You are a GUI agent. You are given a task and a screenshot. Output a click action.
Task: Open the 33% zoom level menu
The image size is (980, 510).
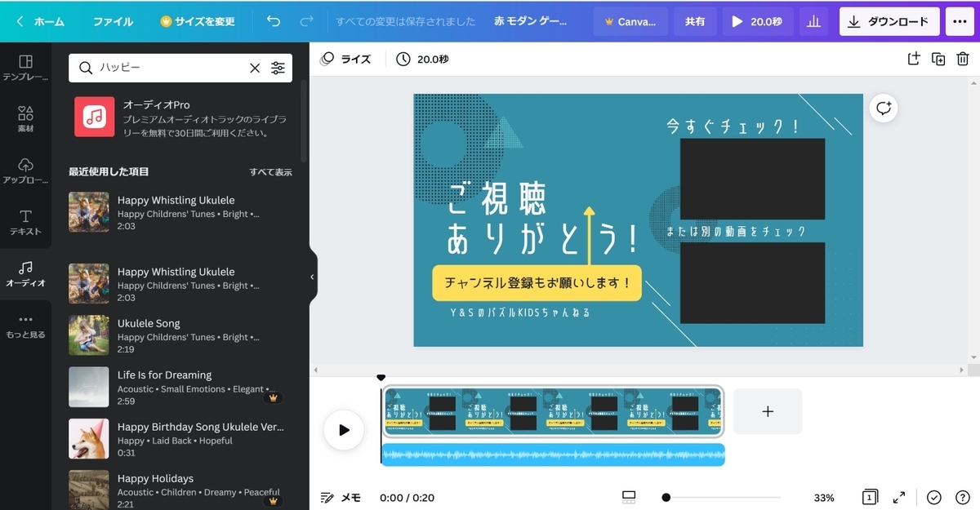(x=824, y=498)
